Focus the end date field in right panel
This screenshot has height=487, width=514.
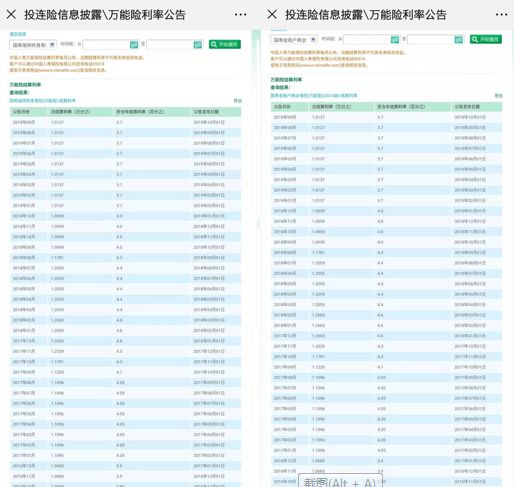(431, 39)
